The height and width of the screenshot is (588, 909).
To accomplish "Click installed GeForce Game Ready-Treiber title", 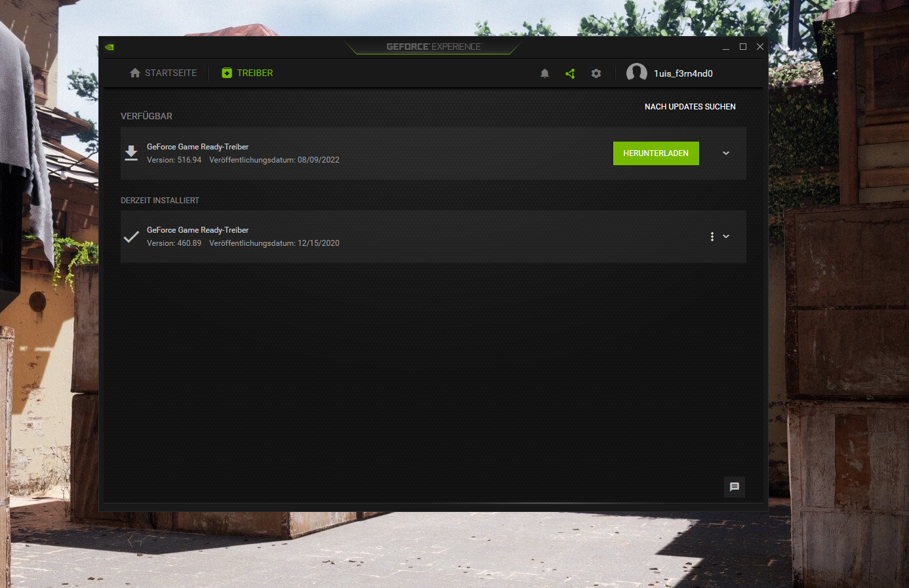I will (x=197, y=230).
